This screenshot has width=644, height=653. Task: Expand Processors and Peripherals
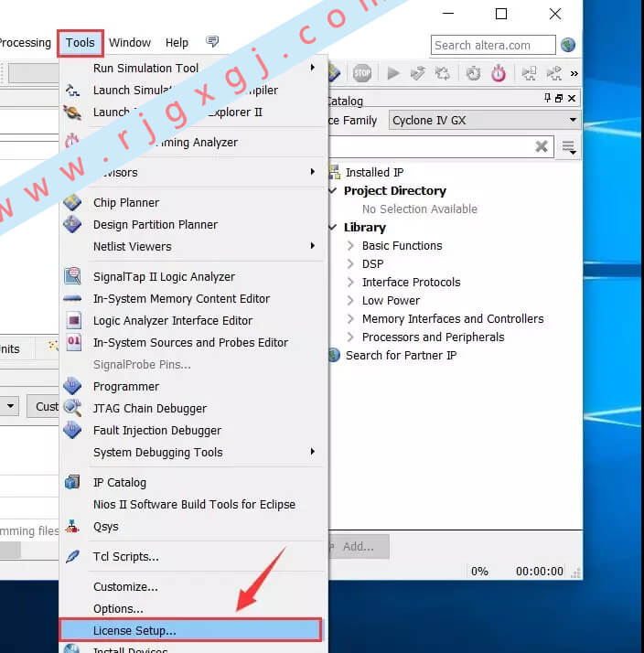(350, 337)
